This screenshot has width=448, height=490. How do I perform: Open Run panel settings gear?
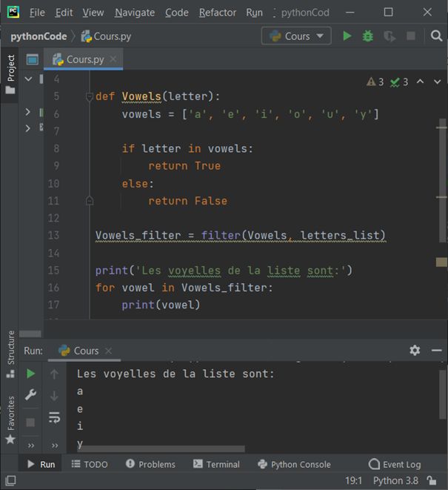pyautogui.click(x=415, y=351)
